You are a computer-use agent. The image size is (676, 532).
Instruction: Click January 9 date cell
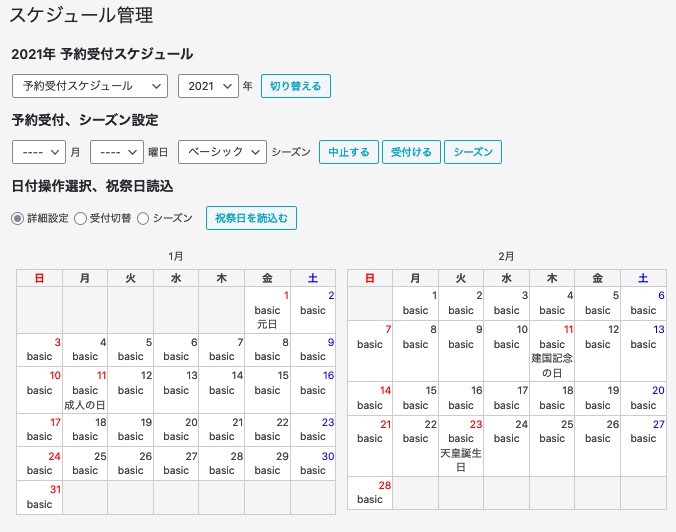313,350
